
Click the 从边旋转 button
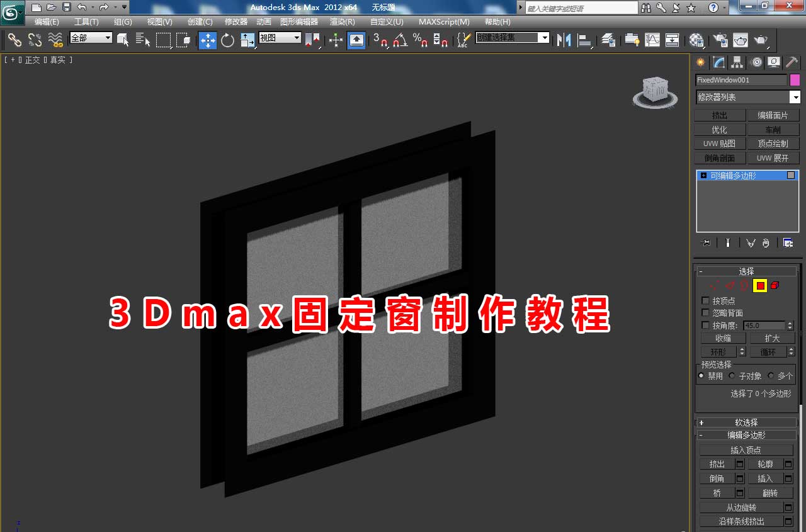[741, 507]
